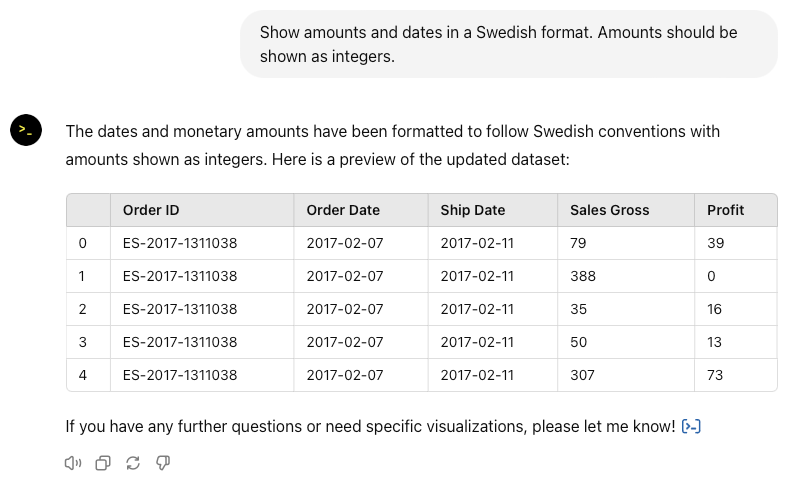The height and width of the screenshot is (480, 795).
Task: Click the Profit cell showing 39
Action: pos(715,243)
